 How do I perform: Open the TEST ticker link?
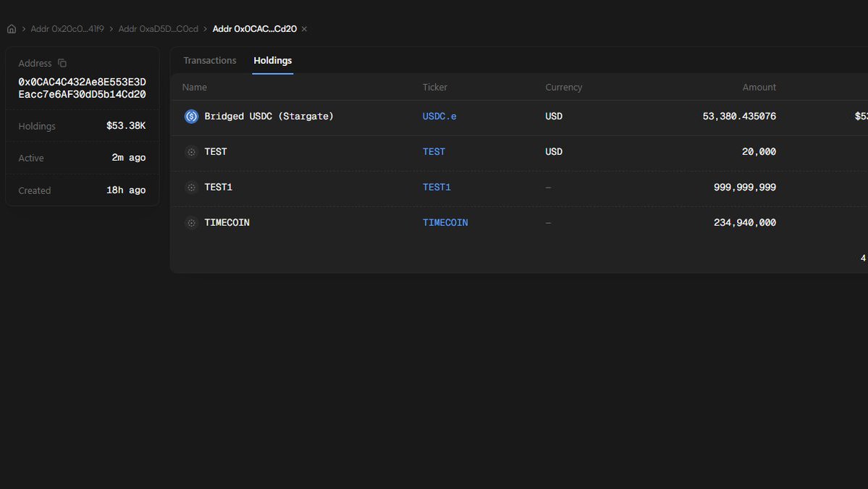point(434,151)
